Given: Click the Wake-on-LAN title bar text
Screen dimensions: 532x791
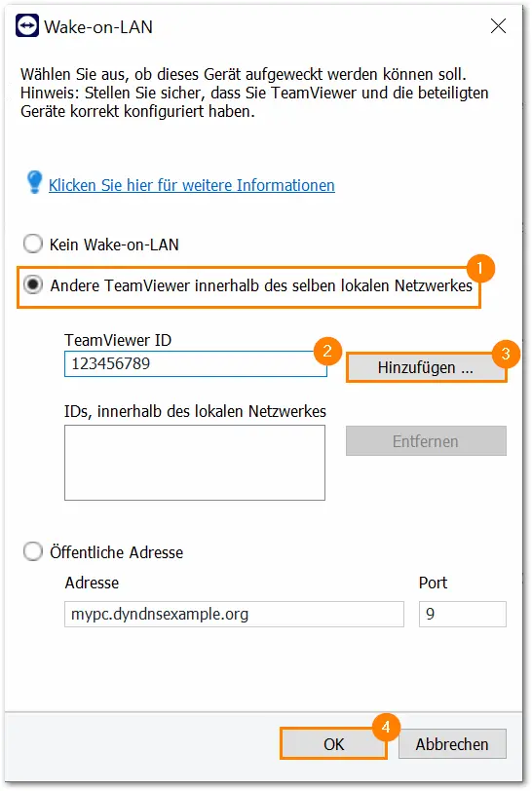Looking at the screenshot, I should point(98,26).
